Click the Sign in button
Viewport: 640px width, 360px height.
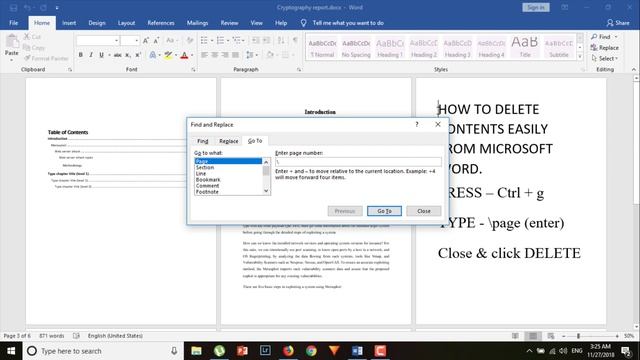pyautogui.click(x=536, y=7)
